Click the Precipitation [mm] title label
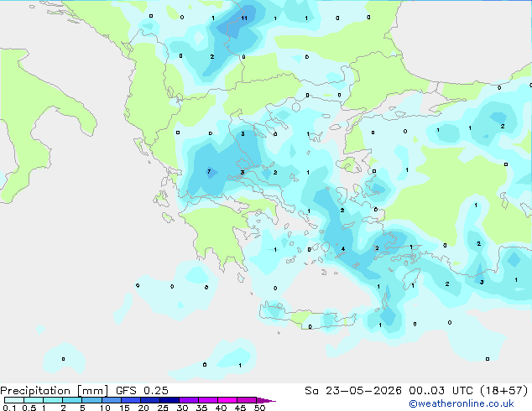The height and width of the screenshot is (411, 532). pyautogui.click(x=55, y=391)
